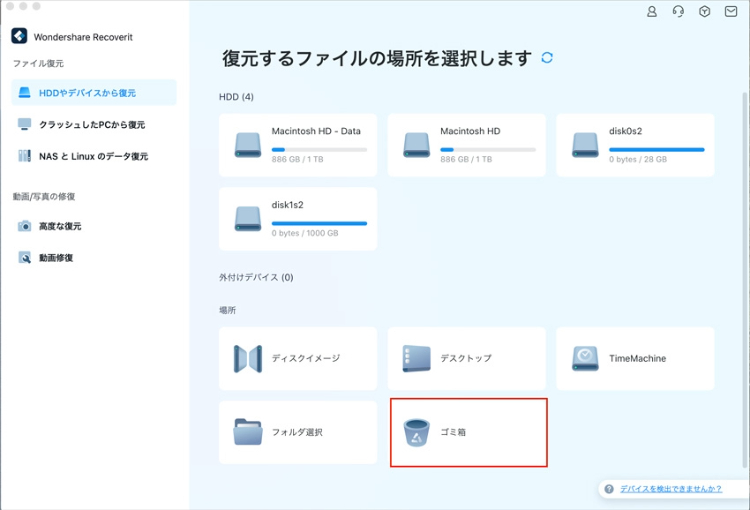Open 動画修復 in sidebar
750x510 pixels.
94,257
